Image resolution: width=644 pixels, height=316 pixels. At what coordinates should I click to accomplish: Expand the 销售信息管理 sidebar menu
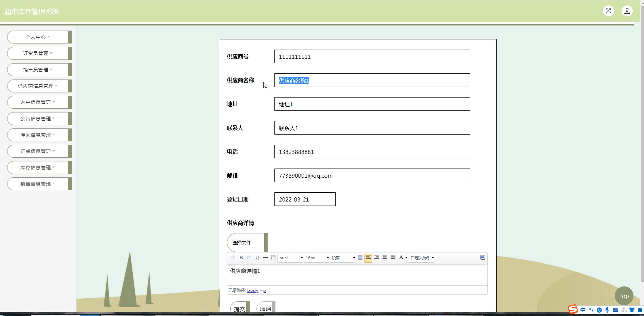pyautogui.click(x=39, y=184)
